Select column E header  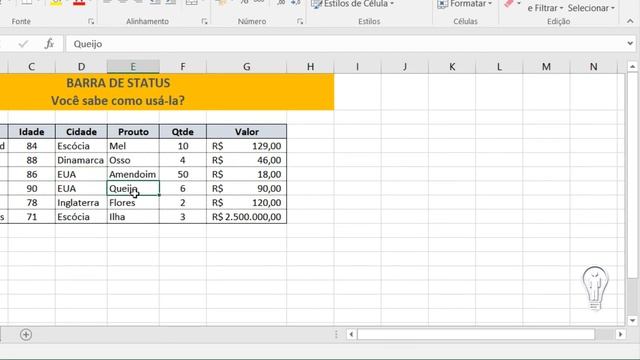point(133,67)
